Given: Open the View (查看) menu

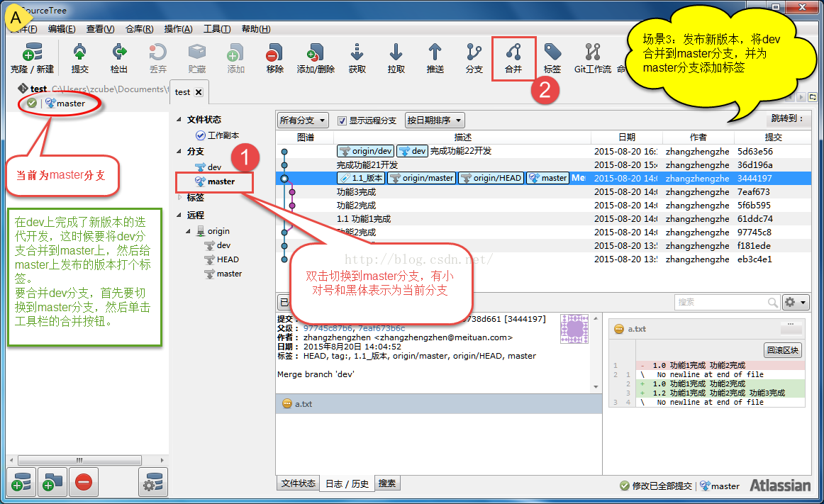Looking at the screenshot, I should (101, 29).
